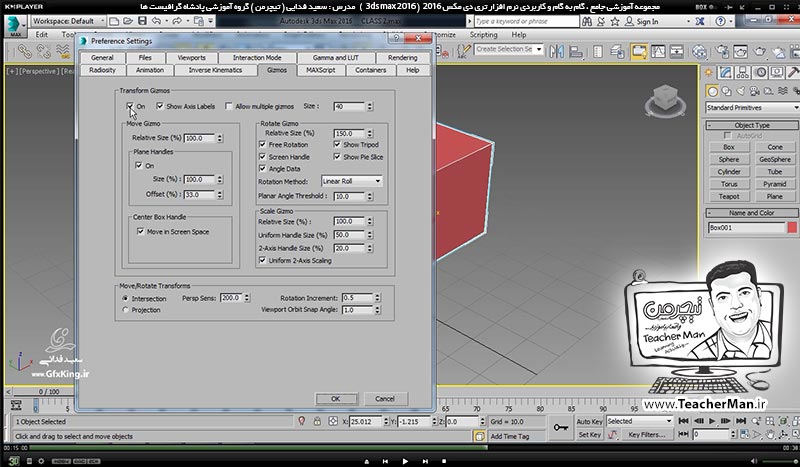Open the Standard Primitives dropdown
This screenshot has width=800, height=467.
point(753,108)
